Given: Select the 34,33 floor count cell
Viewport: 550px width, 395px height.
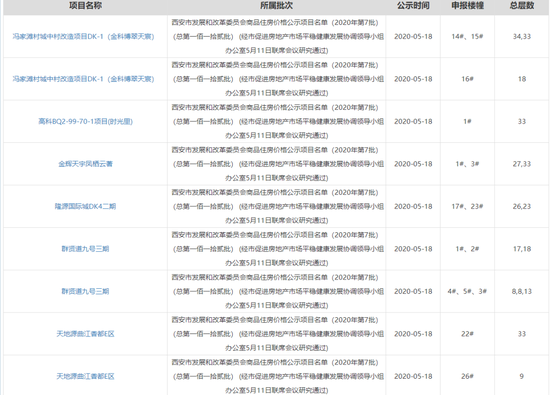Looking at the screenshot, I should 522,36.
